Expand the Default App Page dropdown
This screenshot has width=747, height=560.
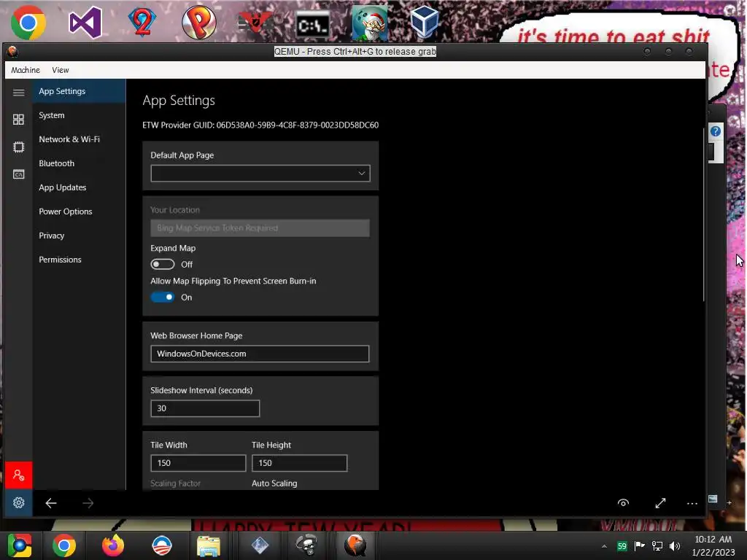(260, 174)
